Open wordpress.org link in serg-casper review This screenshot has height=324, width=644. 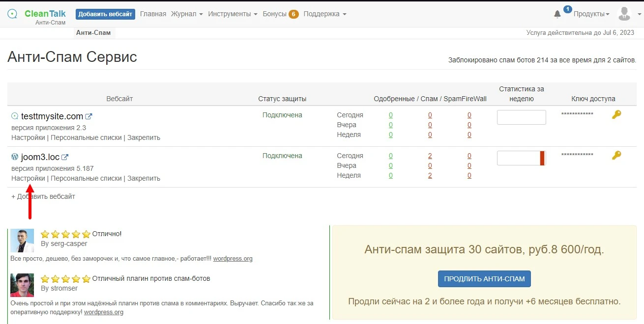coord(233,258)
